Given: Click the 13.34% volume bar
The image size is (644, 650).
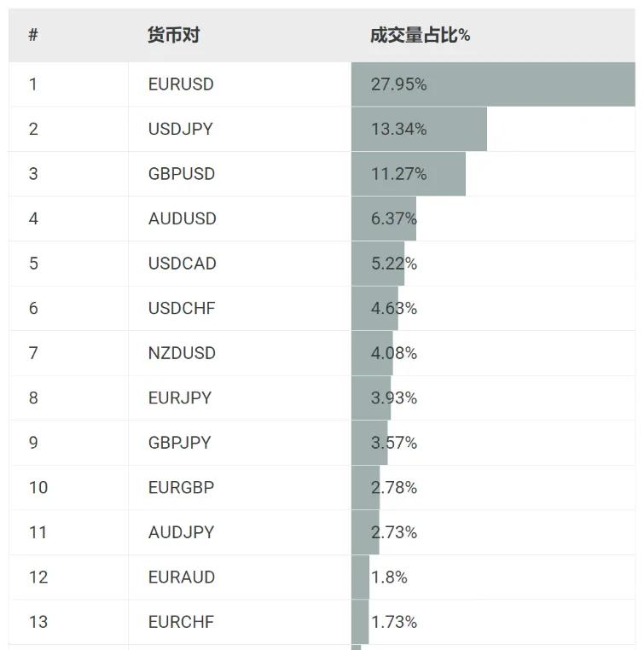Looking at the screenshot, I should (x=419, y=129).
